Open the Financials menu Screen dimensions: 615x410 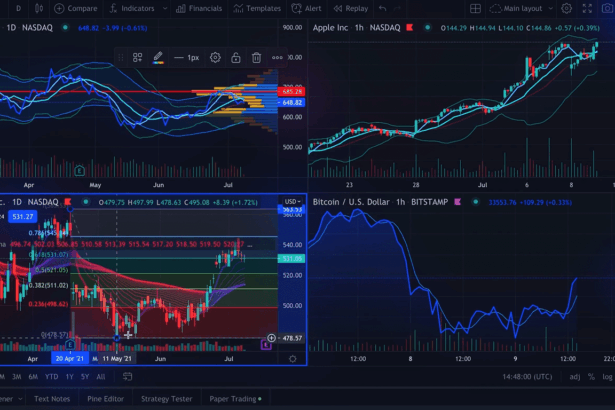pyautogui.click(x=199, y=8)
